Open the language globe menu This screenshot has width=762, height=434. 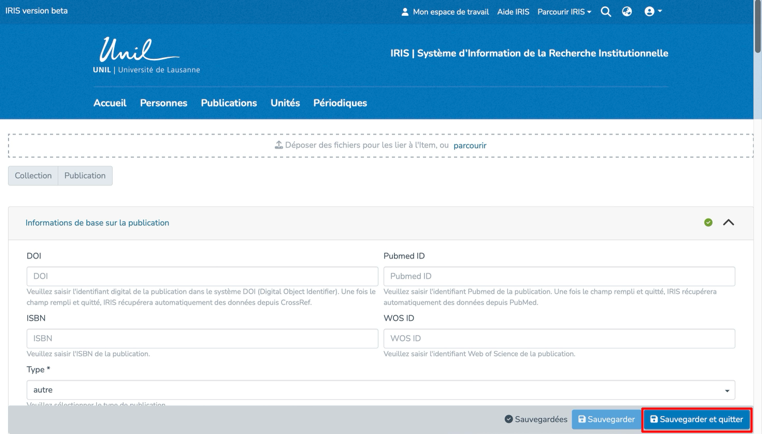pos(627,12)
